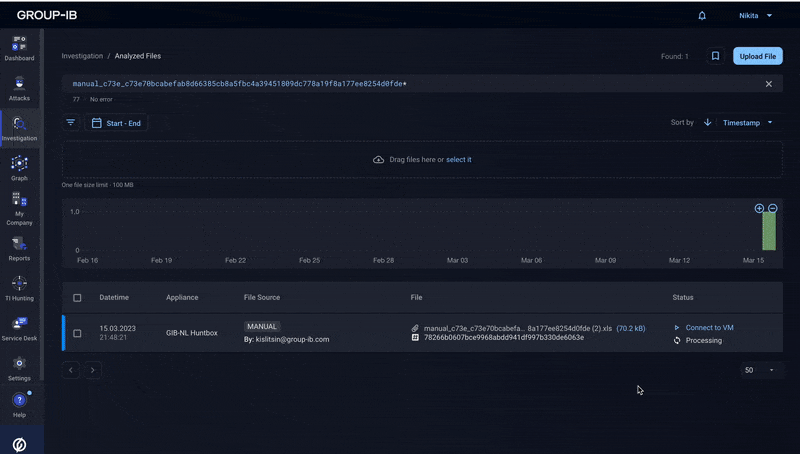Viewport: 800px width, 454px height.
Task: Open the Service Desk section
Action: coord(19,329)
